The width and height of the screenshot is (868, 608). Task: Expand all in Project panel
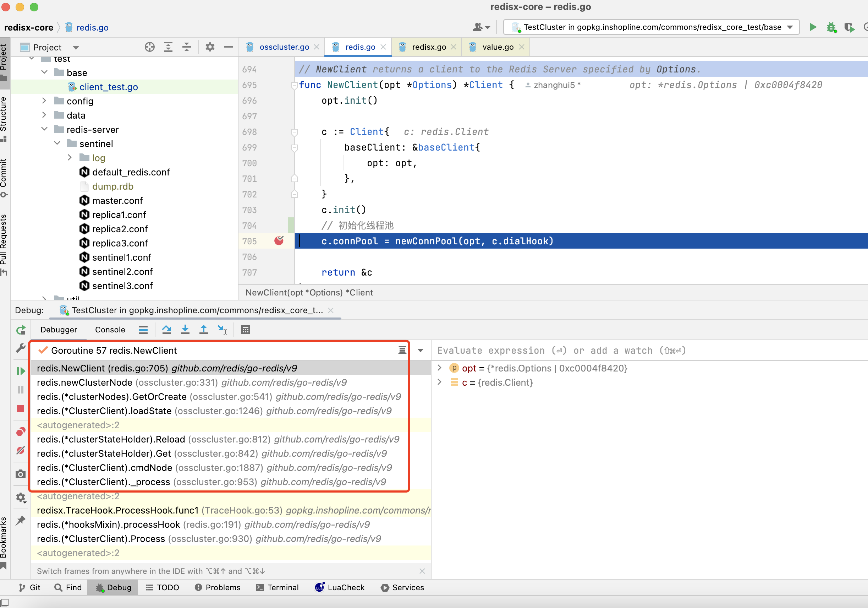coord(168,47)
